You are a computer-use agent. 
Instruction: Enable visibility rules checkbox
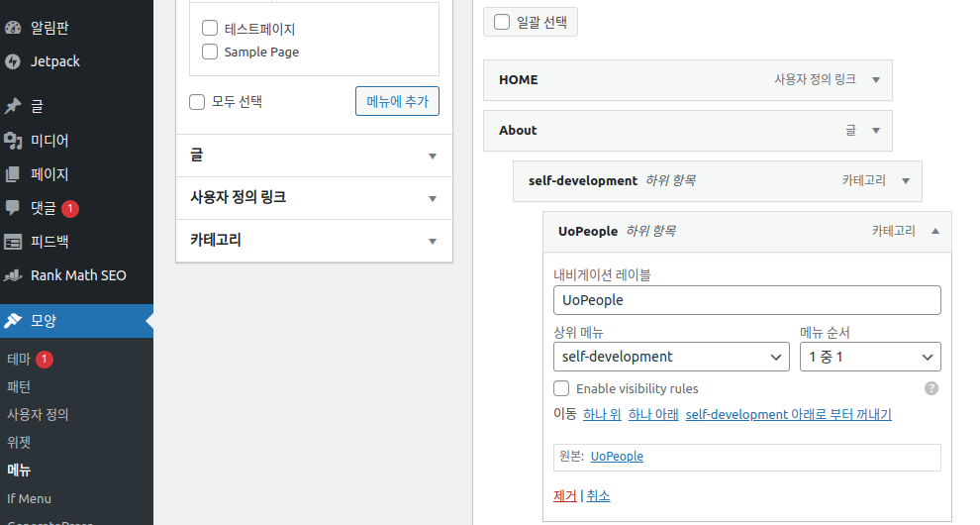[561, 388]
